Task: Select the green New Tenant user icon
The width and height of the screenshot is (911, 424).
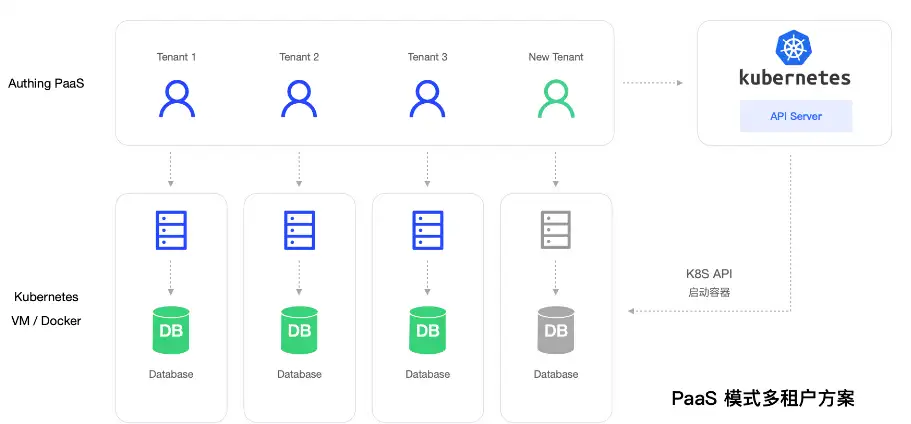Action: [556, 99]
